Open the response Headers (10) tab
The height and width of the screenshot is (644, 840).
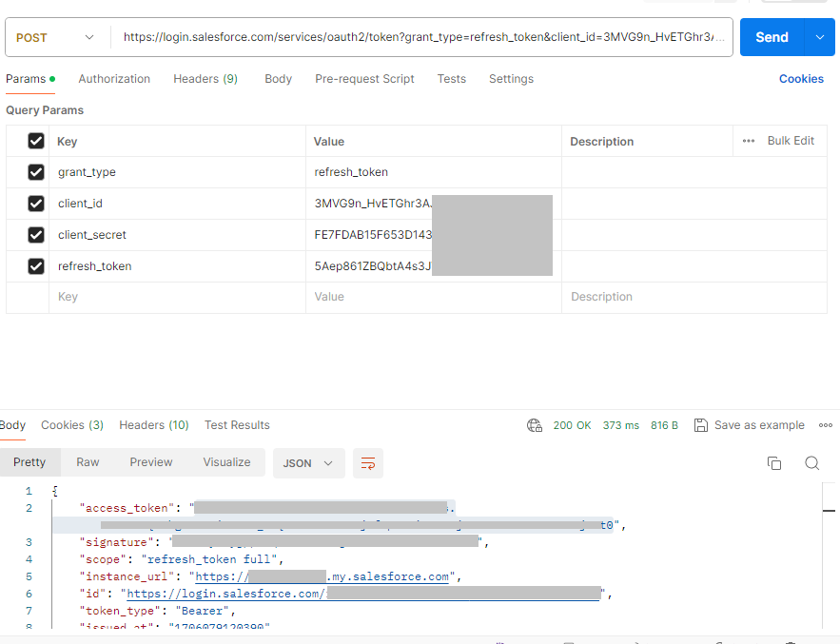coord(154,425)
